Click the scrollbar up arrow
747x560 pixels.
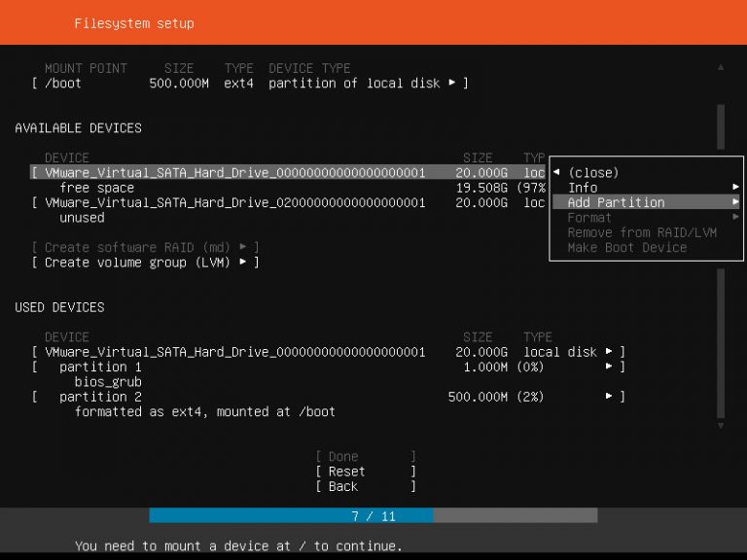point(721,68)
